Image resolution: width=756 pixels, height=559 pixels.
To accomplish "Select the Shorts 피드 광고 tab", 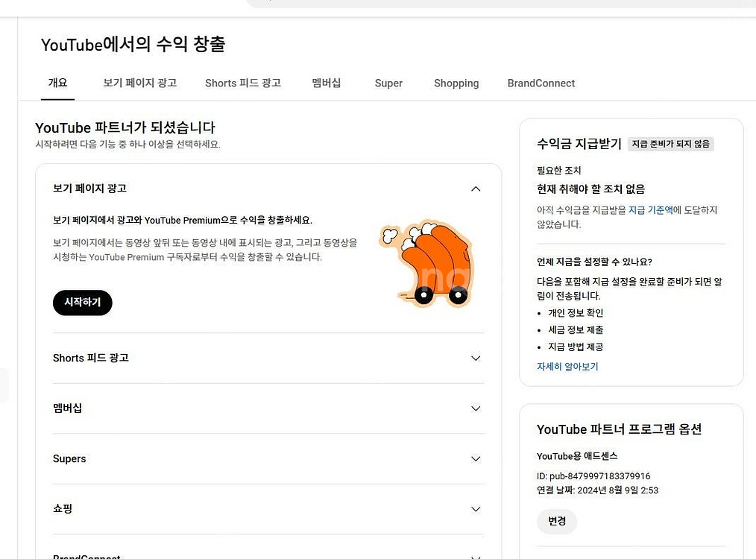I will pos(243,83).
